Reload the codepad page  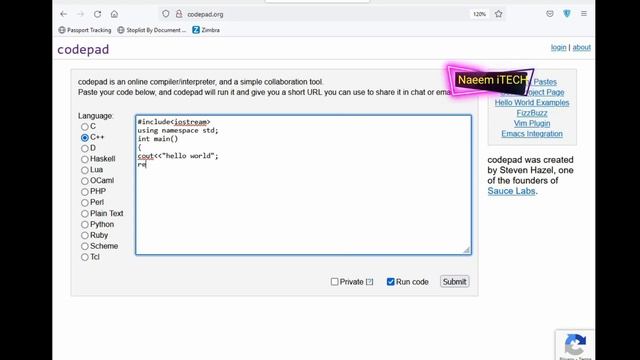(97, 14)
